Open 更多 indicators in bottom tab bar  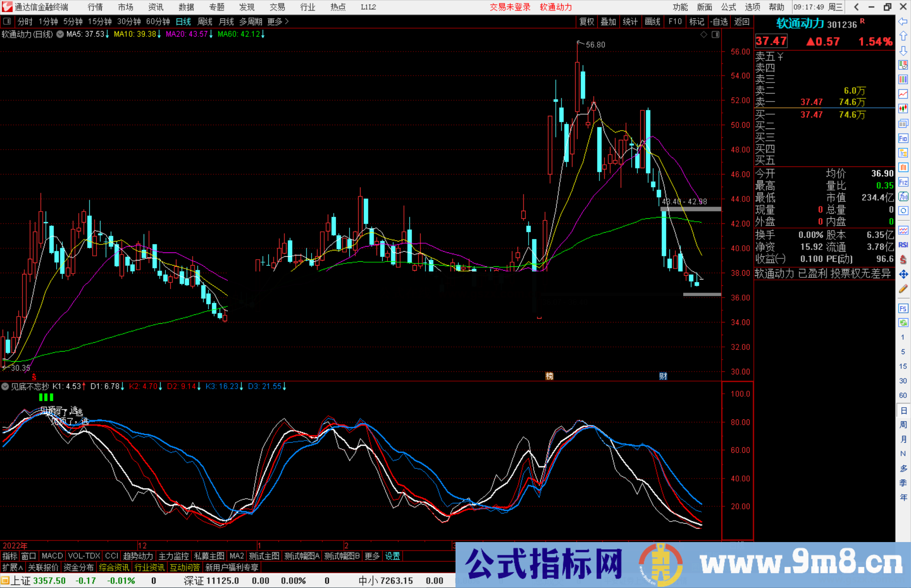coord(372,556)
